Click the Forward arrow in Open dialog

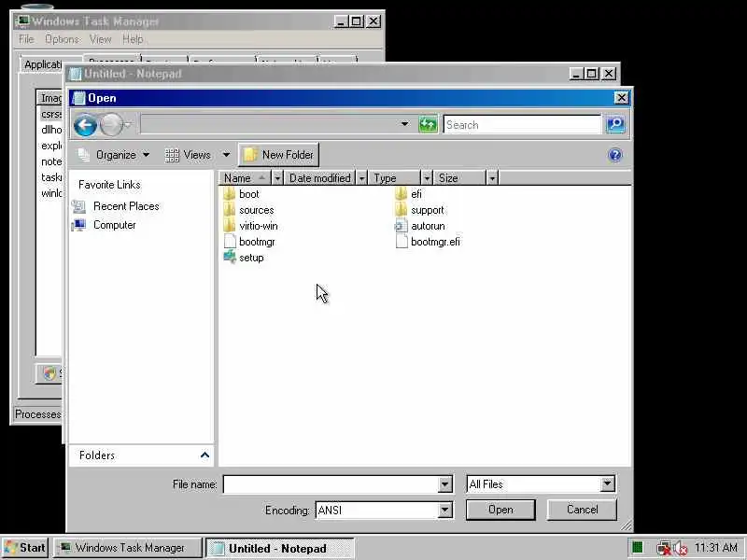coord(111,125)
